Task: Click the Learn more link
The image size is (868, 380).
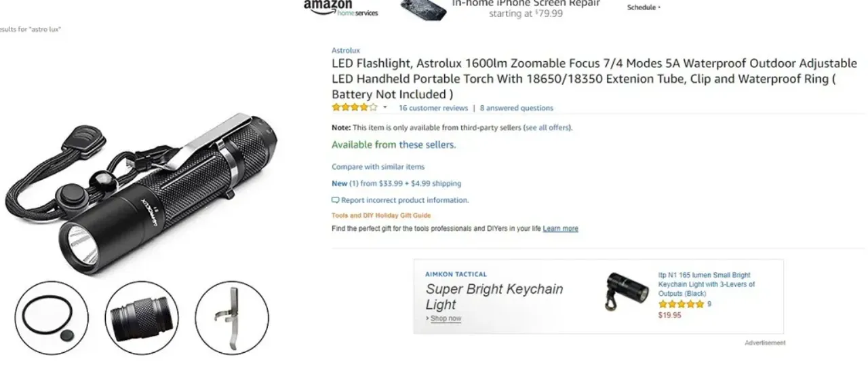Action: click(561, 229)
